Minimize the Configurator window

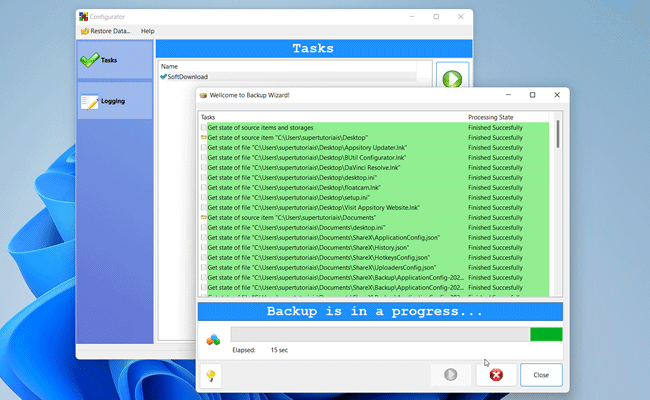pos(412,17)
